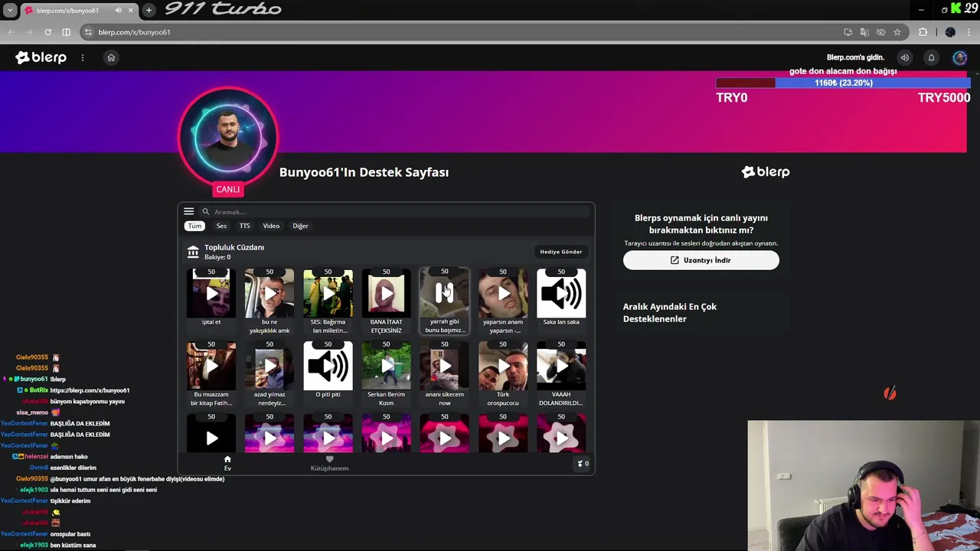Click the donation goal progress bar 1160₺

[843, 83]
